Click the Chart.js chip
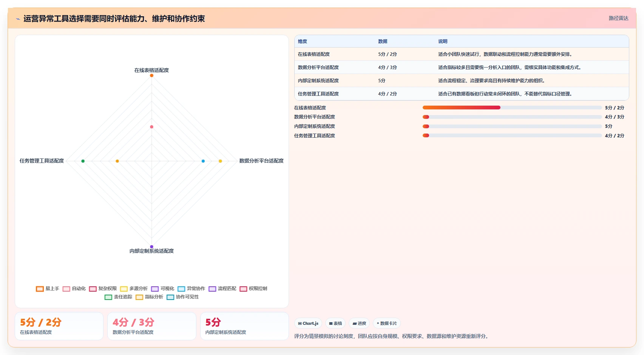The height and width of the screenshot is (355, 644). pyautogui.click(x=308, y=323)
